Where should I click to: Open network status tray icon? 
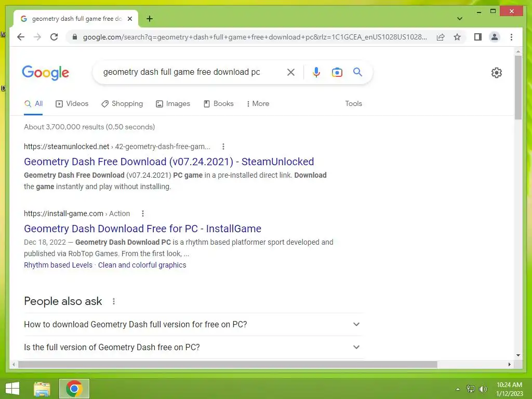pos(471,389)
